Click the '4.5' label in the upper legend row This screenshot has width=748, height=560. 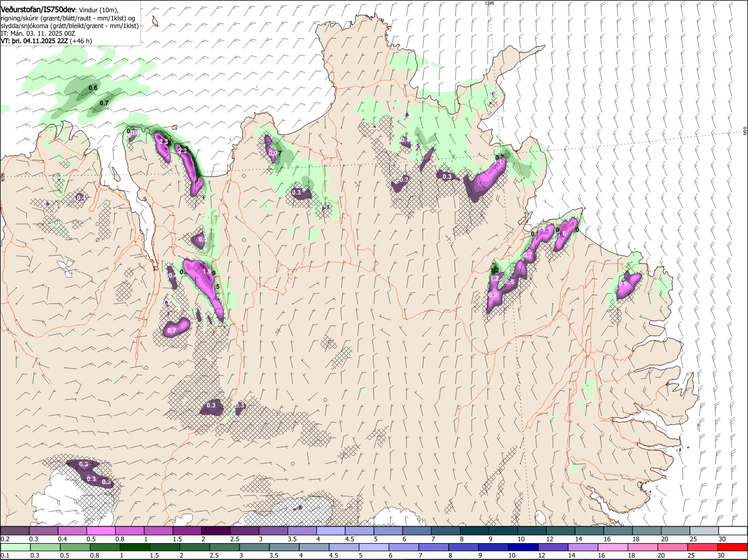(349, 538)
